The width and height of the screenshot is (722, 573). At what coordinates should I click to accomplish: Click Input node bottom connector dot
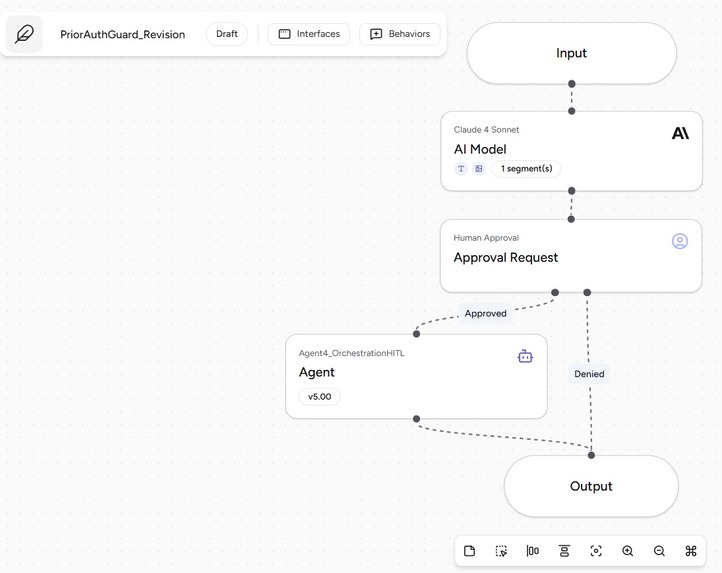tap(571, 84)
